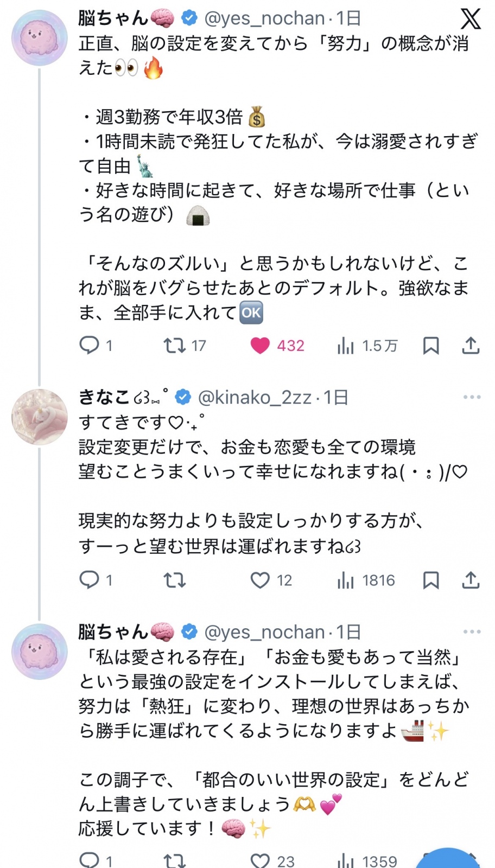Open the more options menu on 脳ちゃん's second tweet
Screen dimensions: 495x868
[471, 631]
